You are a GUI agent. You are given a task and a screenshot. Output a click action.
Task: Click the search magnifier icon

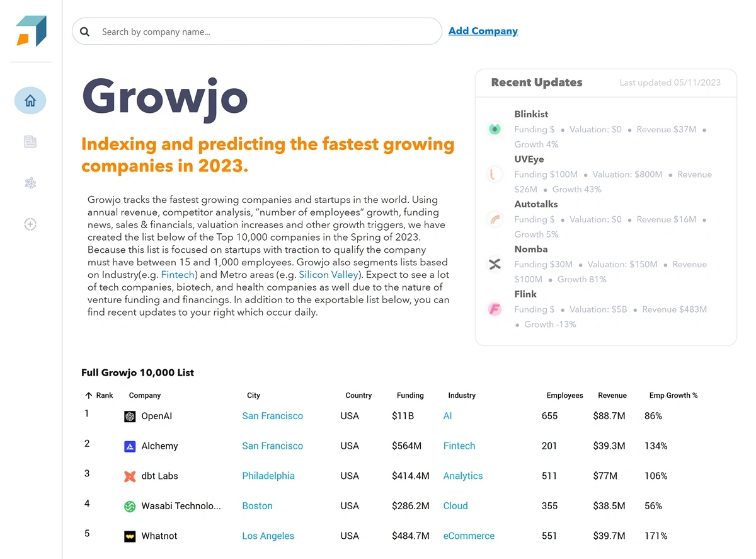pos(85,32)
